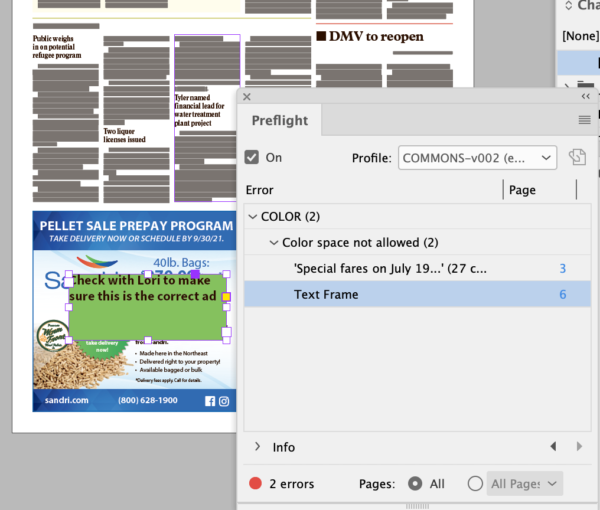
Task: Open the All Pages range dropdown
Action: coord(525,484)
